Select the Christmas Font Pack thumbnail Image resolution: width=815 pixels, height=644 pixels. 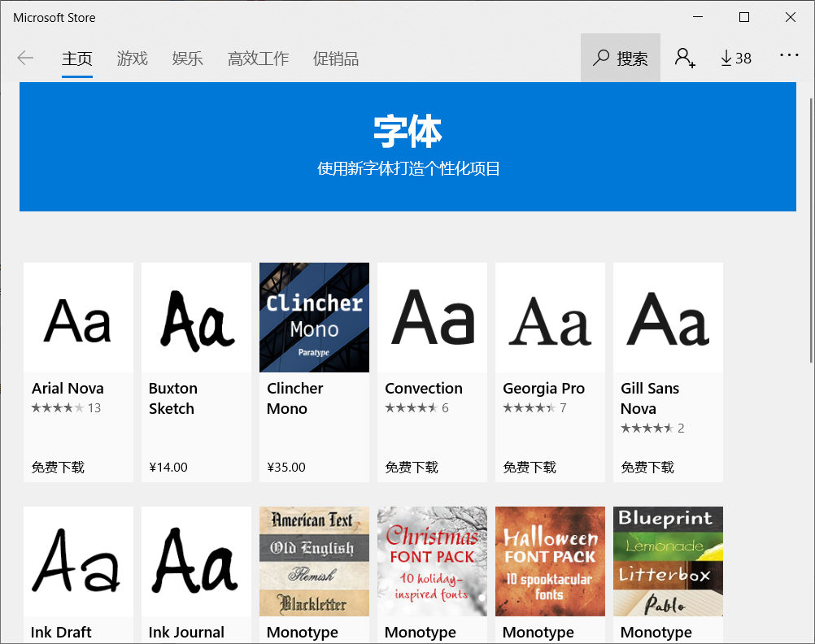(x=432, y=561)
